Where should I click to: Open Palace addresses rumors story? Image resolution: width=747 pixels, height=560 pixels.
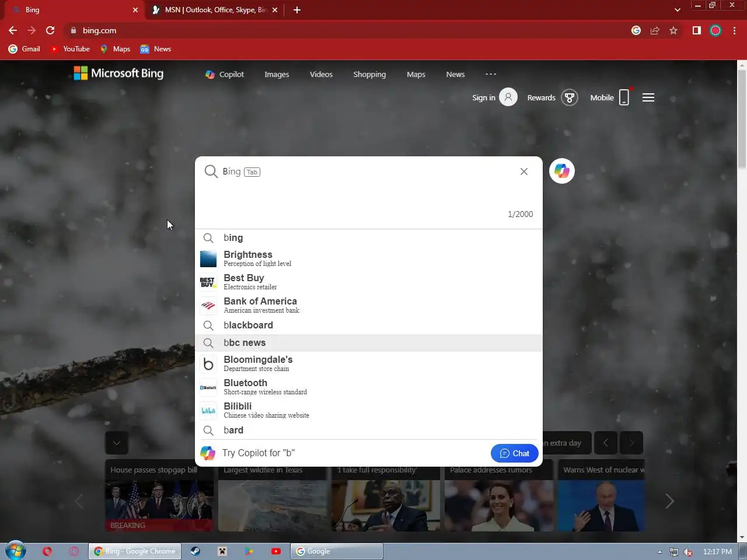(499, 496)
